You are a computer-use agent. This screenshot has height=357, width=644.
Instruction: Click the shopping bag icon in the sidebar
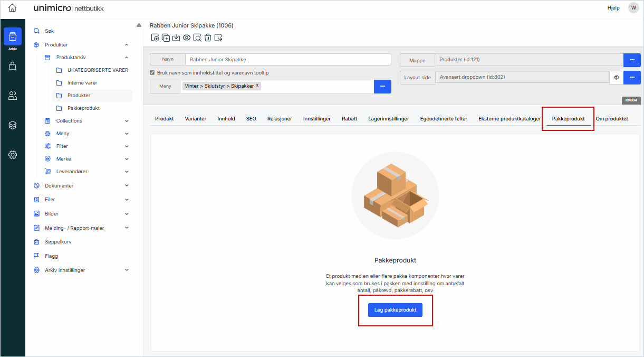point(12,66)
